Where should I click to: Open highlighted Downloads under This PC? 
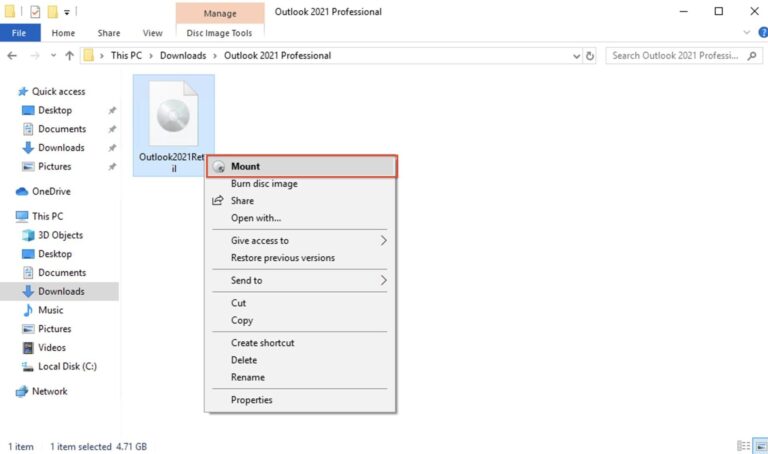click(x=59, y=291)
